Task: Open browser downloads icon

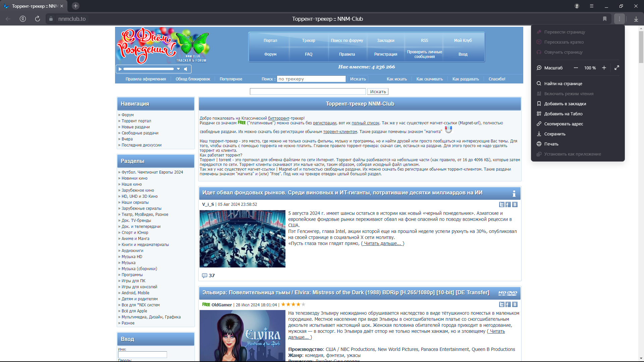Action: [x=636, y=19]
